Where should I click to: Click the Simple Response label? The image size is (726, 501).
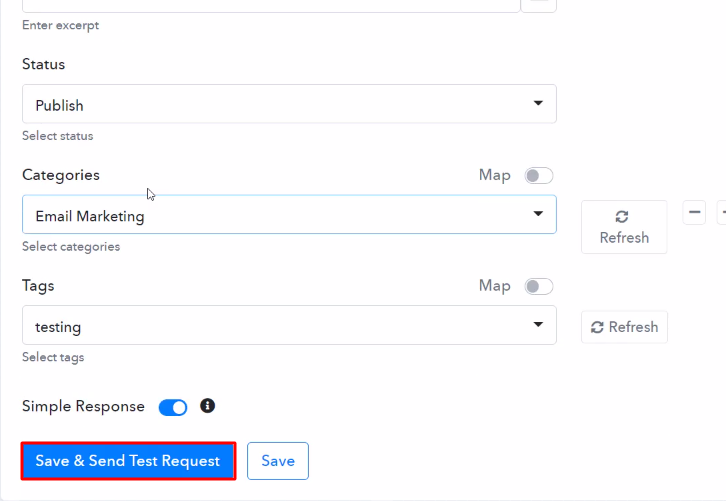click(x=83, y=407)
